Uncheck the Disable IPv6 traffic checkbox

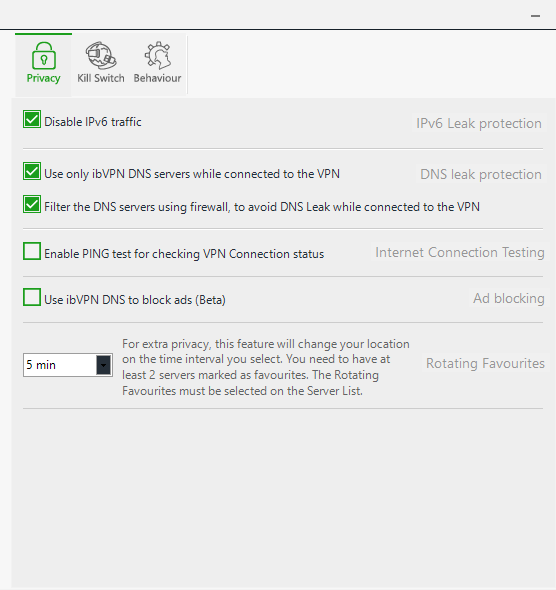click(x=32, y=120)
